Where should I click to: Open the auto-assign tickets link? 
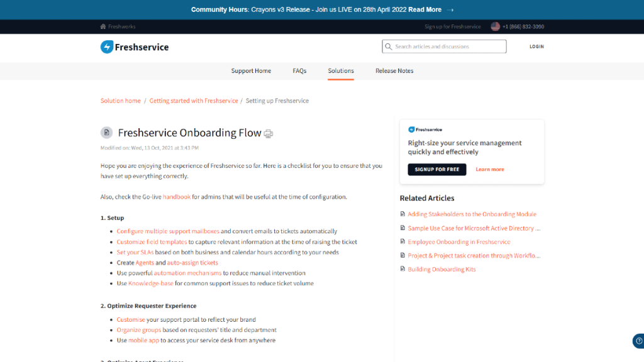(x=192, y=262)
